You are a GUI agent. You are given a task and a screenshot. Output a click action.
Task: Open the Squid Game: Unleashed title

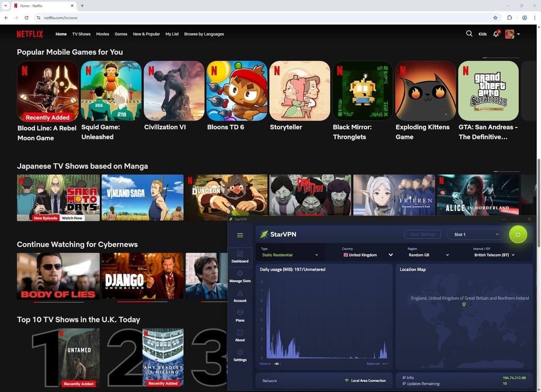coord(101,132)
